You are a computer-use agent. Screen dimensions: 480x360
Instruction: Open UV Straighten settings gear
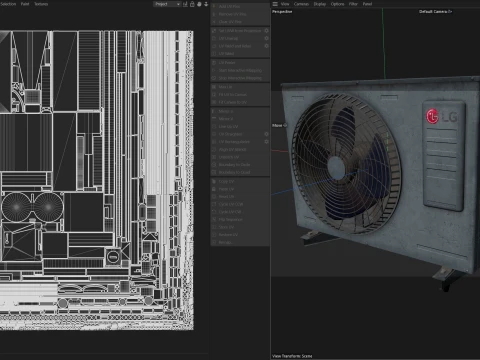click(266, 134)
